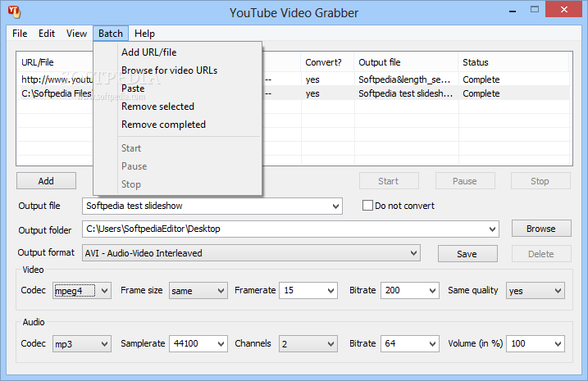Click the Status column header

click(513, 62)
